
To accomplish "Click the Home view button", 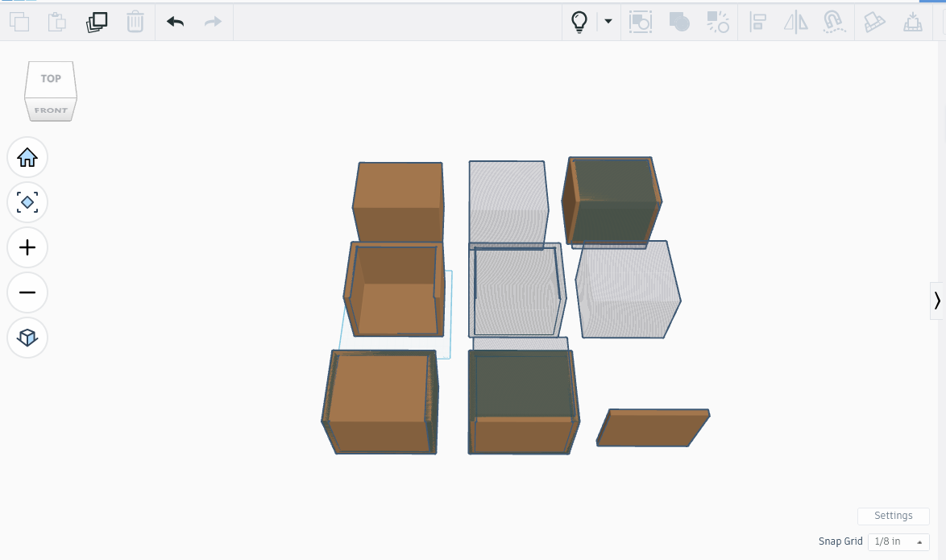I will click(27, 157).
